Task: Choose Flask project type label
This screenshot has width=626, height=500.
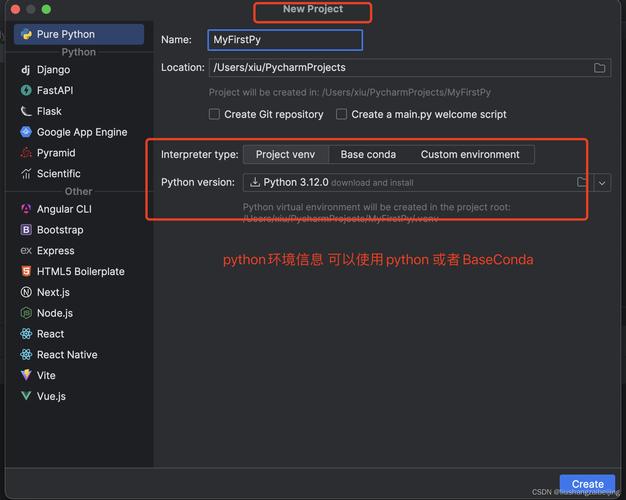Action: tap(49, 111)
